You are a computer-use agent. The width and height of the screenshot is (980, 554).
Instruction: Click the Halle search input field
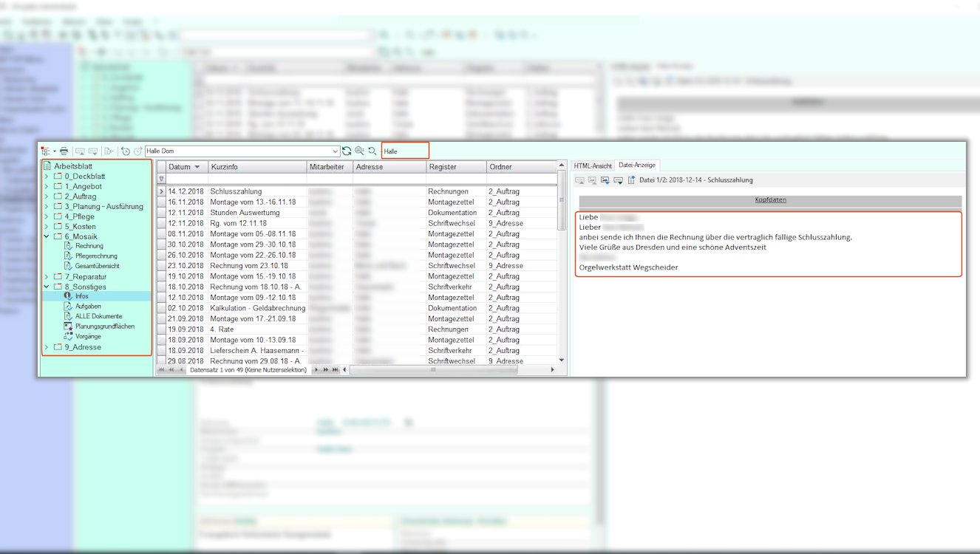click(x=405, y=151)
